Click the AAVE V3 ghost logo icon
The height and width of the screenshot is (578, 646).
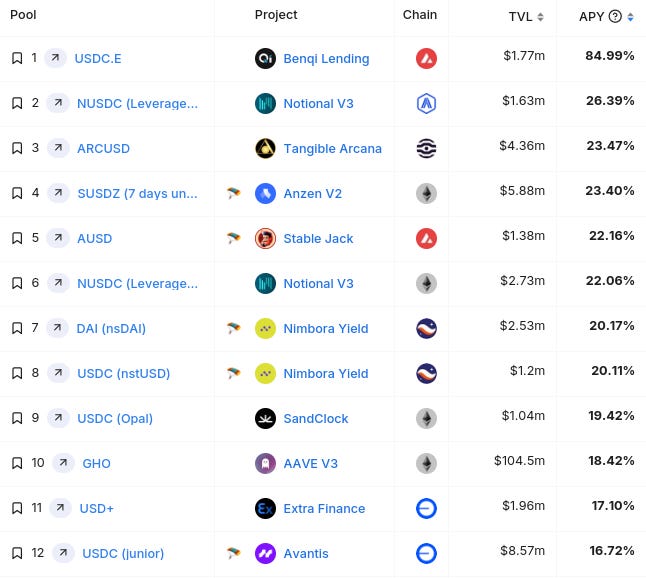point(265,463)
